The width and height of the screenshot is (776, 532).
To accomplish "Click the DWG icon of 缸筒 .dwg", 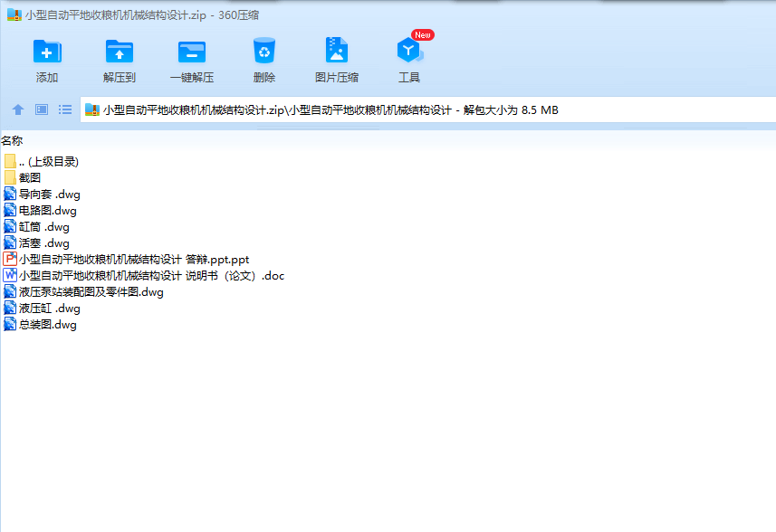I will 10,226.
